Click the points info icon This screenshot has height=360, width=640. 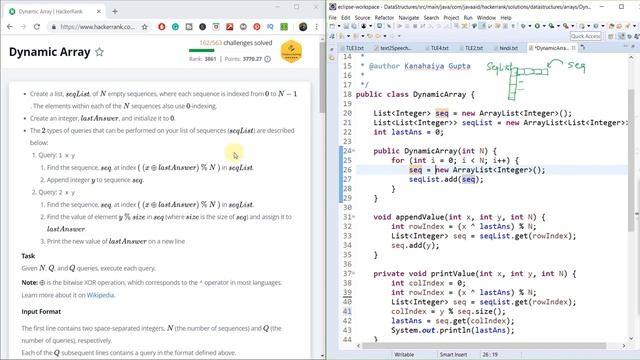click(x=267, y=59)
